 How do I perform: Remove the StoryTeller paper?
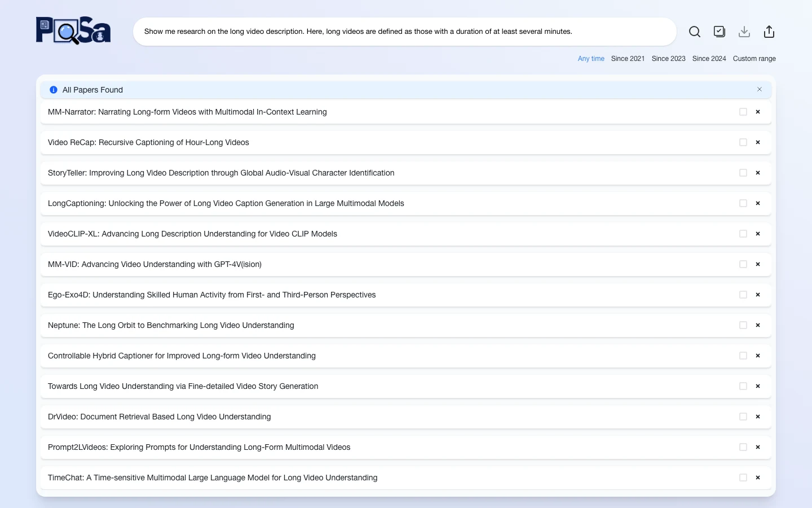pos(758,173)
